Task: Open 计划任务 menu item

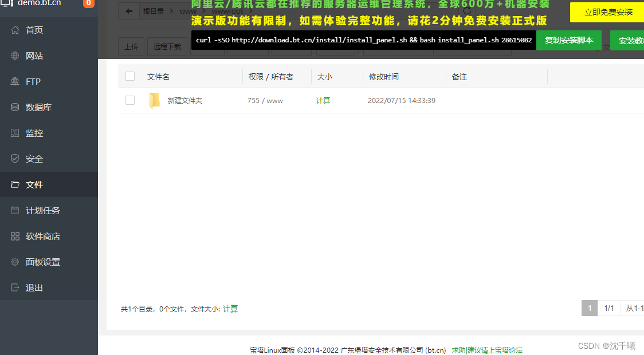Action: pyautogui.click(x=49, y=211)
